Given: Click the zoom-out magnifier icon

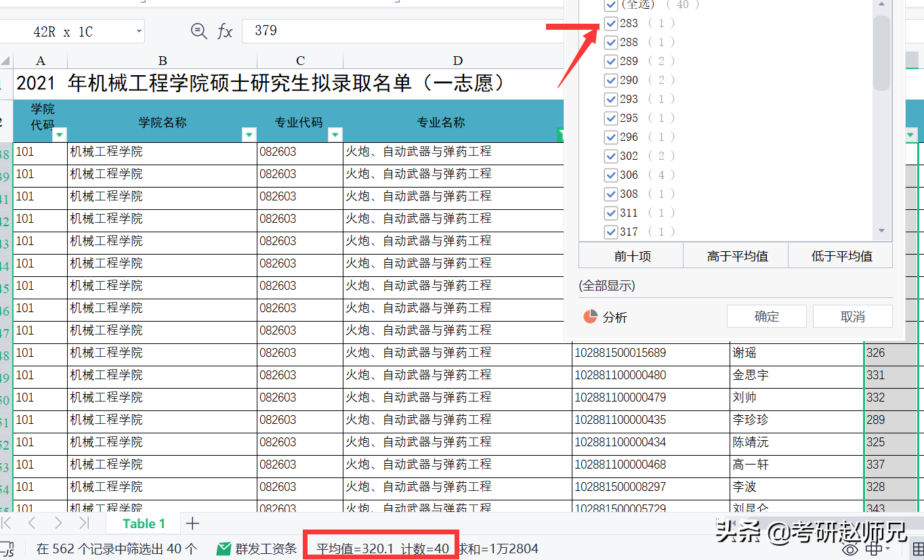Looking at the screenshot, I should (x=197, y=30).
